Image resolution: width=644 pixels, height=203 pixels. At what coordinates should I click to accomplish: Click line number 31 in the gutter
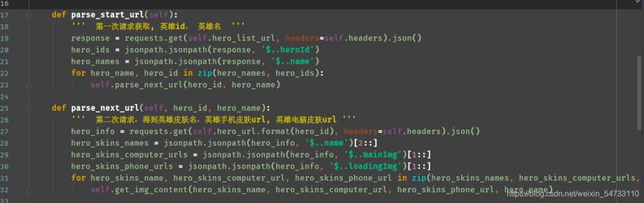point(5,178)
